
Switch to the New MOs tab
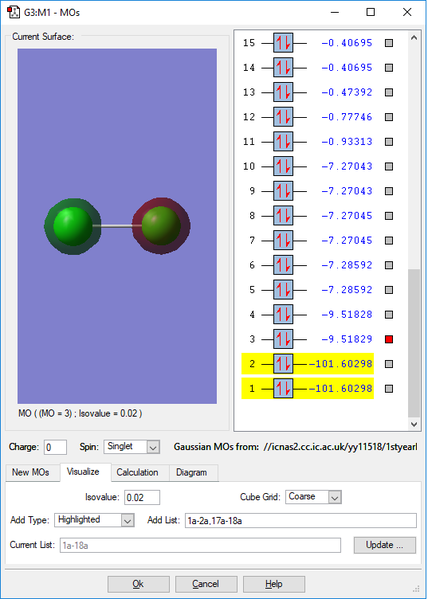tap(31, 473)
